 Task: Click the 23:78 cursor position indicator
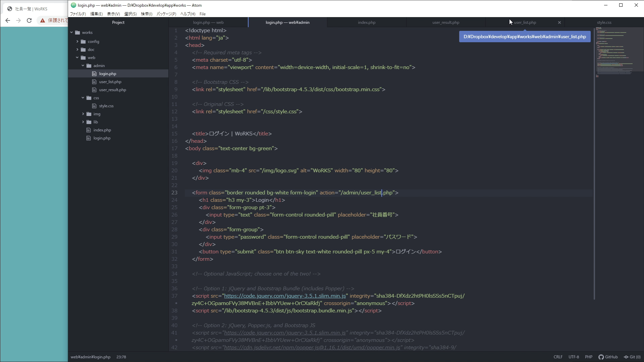(121, 357)
